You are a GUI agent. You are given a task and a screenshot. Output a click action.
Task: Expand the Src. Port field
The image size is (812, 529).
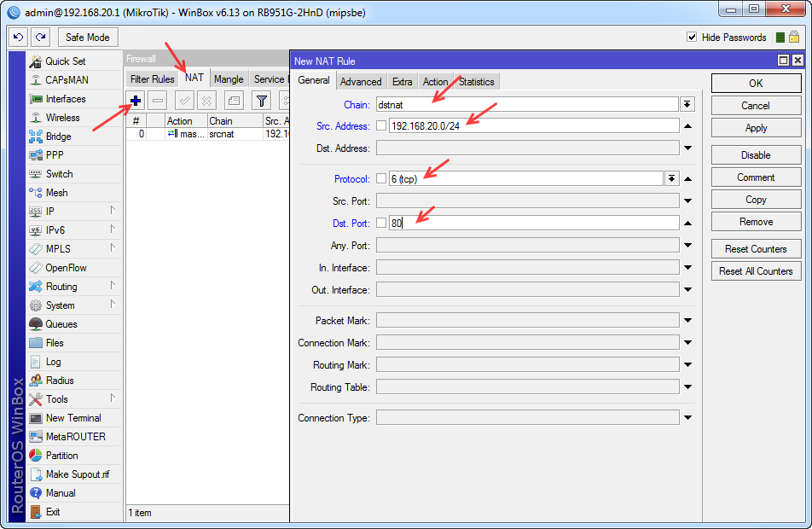pyautogui.click(x=687, y=201)
